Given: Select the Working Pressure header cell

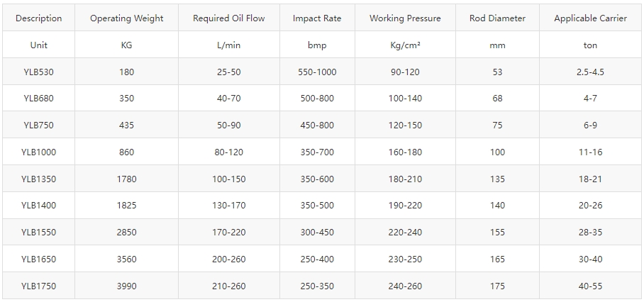Looking at the screenshot, I should tap(405, 18).
